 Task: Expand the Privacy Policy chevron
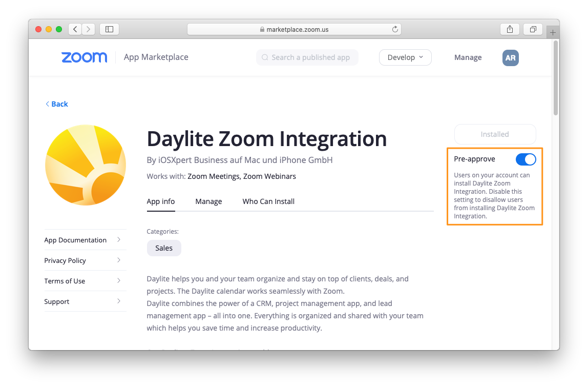pos(118,260)
